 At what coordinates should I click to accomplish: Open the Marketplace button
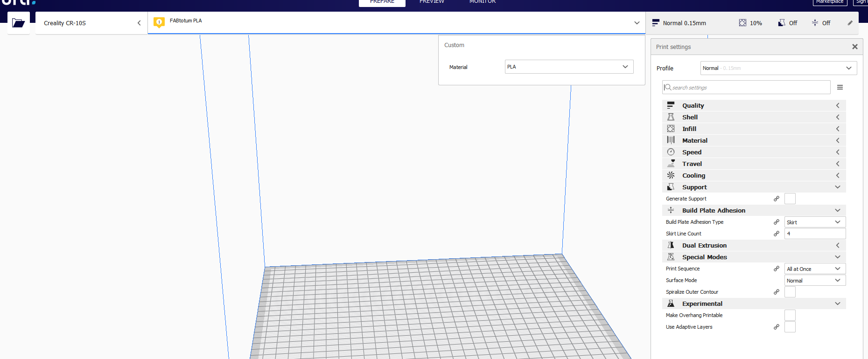point(830,2)
